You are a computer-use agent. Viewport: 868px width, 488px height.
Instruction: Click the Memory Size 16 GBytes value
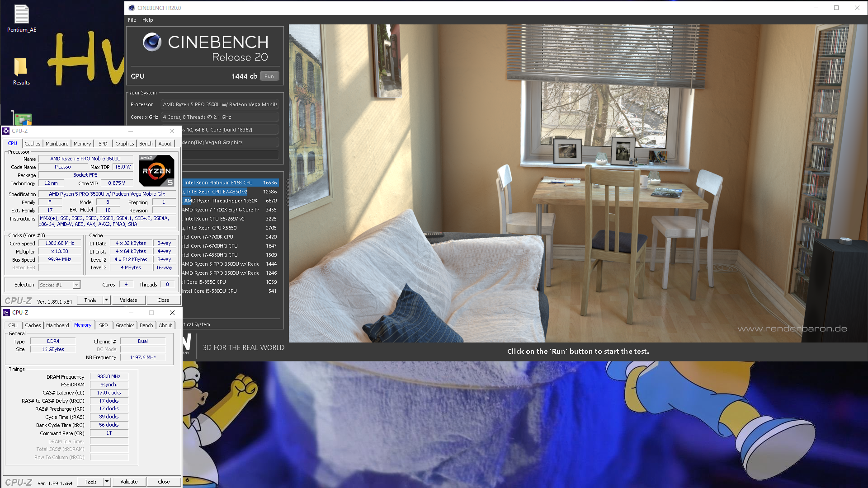[x=53, y=349]
